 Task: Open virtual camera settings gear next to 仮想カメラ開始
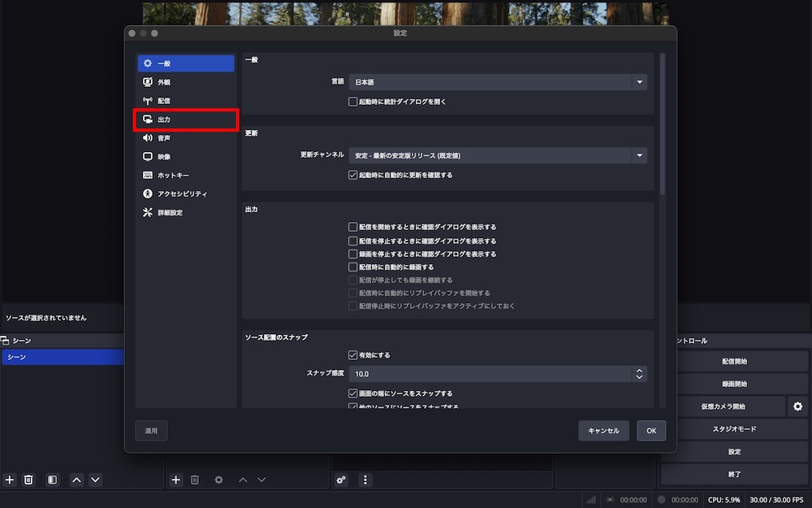point(797,406)
